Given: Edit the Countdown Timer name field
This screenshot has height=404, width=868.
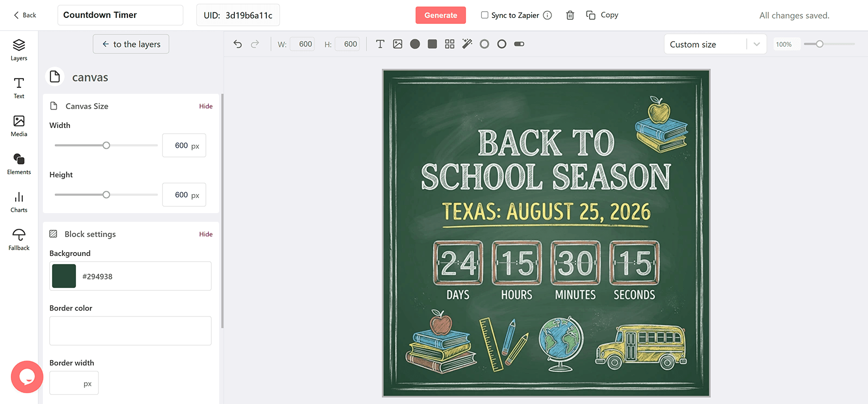Looking at the screenshot, I should click(120, 15).
